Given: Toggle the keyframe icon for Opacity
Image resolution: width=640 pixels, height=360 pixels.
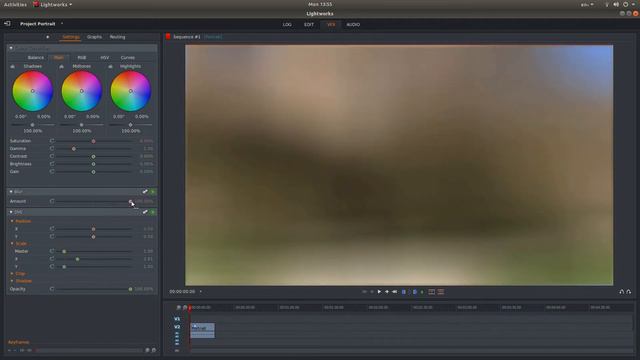Looking at the screenshot, I should click(x=52, y=289).
